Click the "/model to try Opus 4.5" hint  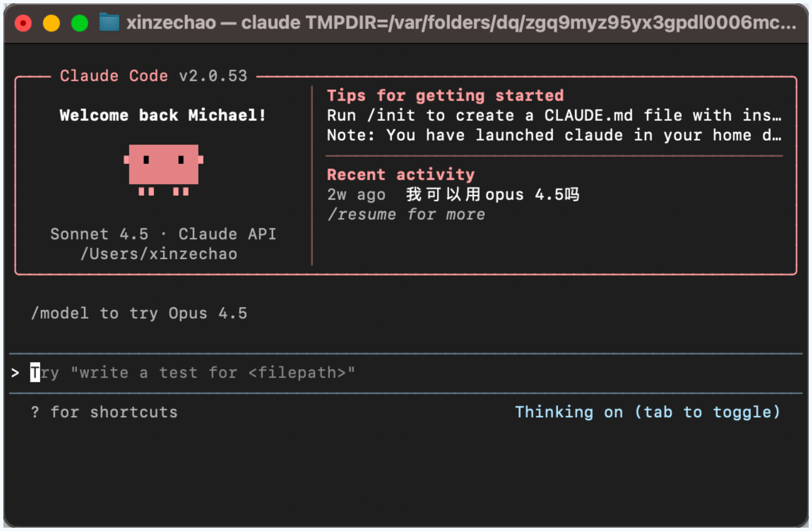139,313
